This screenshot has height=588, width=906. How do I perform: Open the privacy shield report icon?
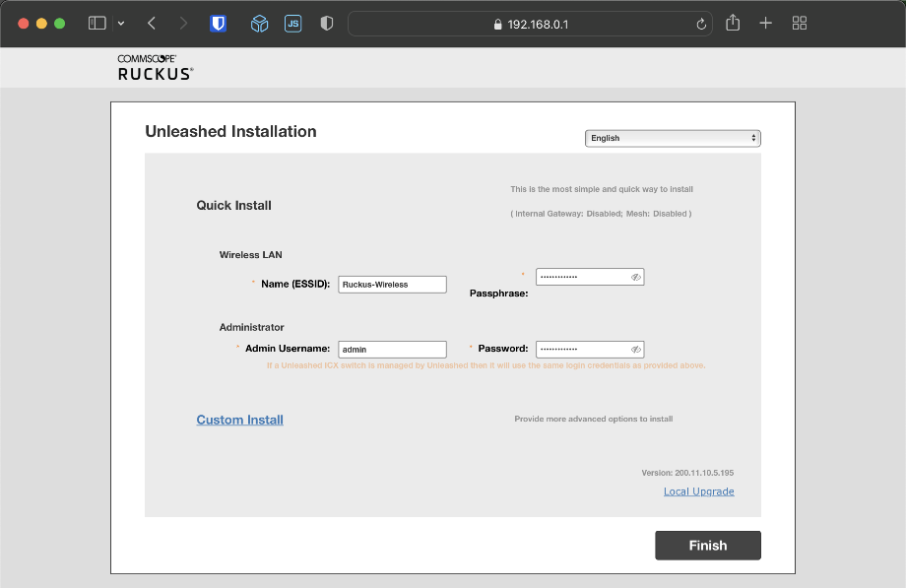[x=327, y=23]
